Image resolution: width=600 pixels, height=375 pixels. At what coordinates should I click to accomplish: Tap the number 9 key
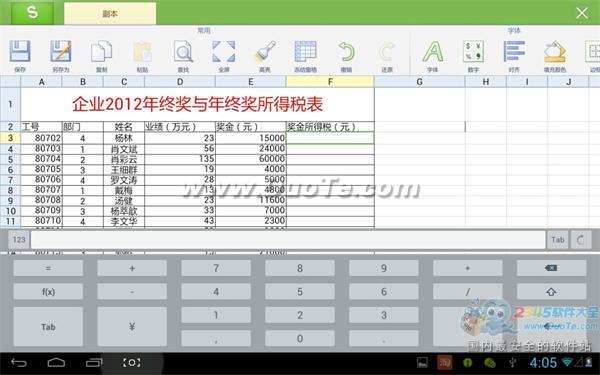coord(384,268)
